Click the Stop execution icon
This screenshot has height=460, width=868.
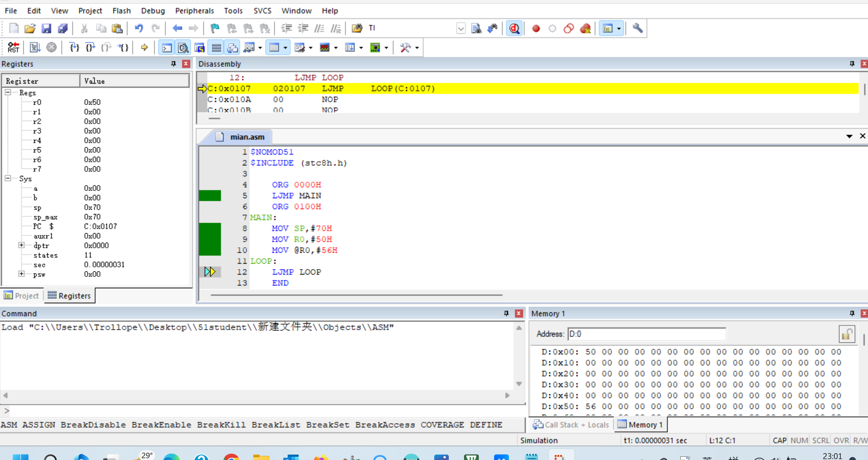tap(52, 47)
